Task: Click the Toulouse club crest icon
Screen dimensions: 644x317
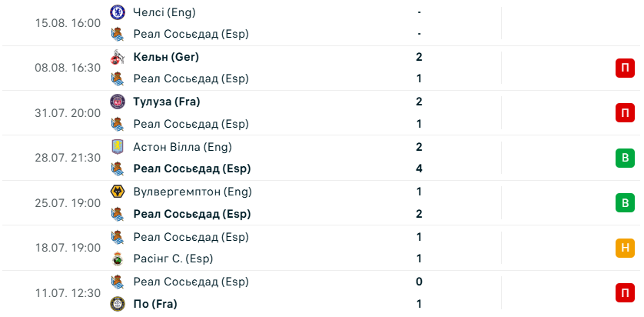Action: (x=118, y=102)
